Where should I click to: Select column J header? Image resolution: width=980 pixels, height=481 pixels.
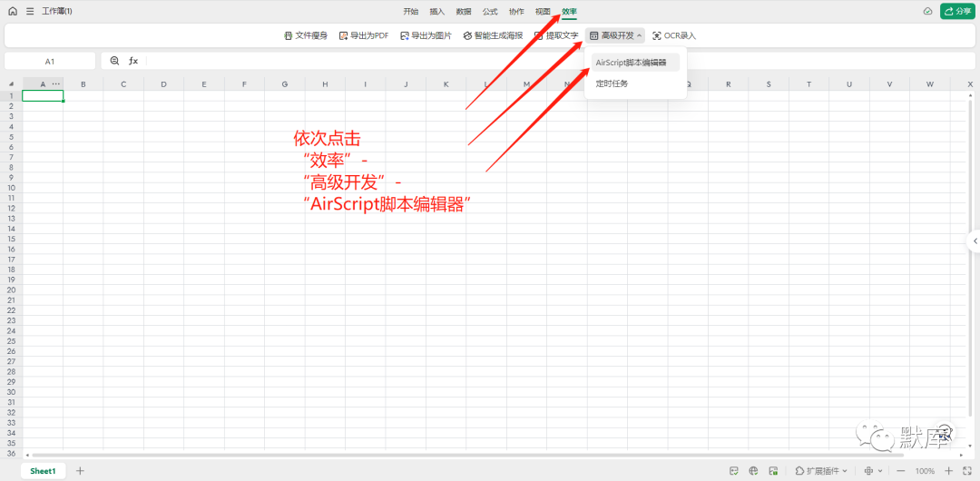(406, 83)
